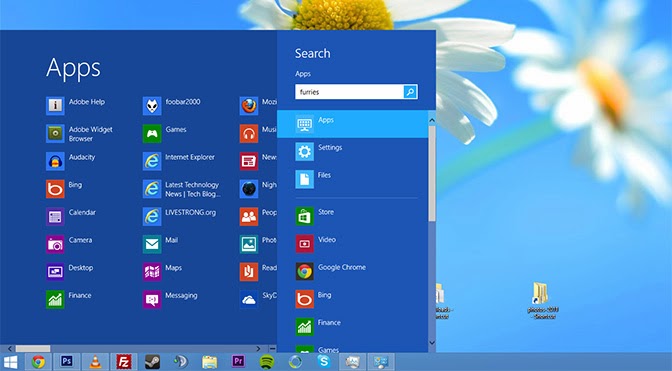Click Apps list left scroll arrow
This screenshot has height=371, width=672.
10,349
